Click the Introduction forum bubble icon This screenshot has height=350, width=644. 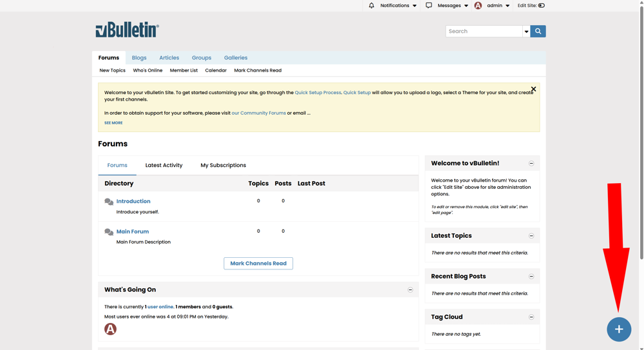pos(109,202)
